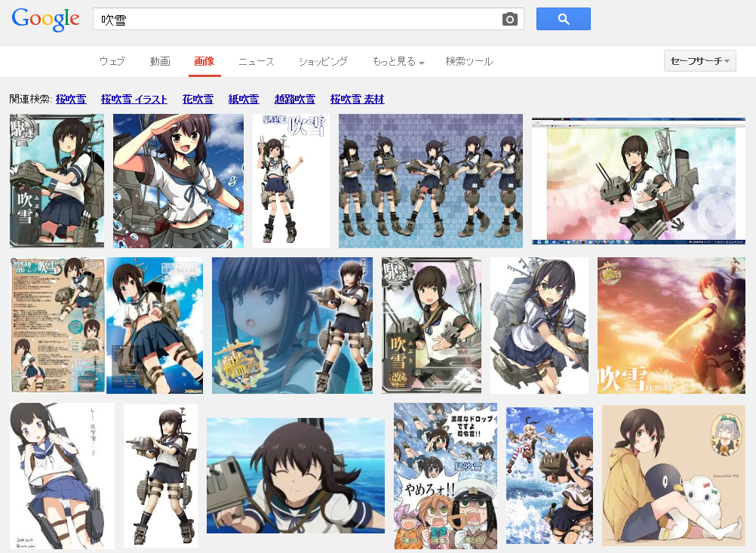The image size is (756, 553).
Task: Open the 紙吹雪 related search
Action: click(x=244, y=100)
